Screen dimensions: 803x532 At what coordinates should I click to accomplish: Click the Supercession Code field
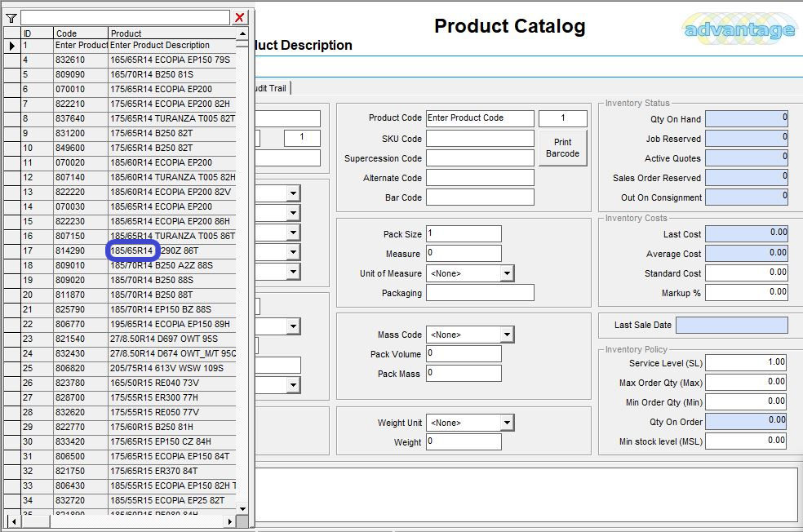coord(480,158)
